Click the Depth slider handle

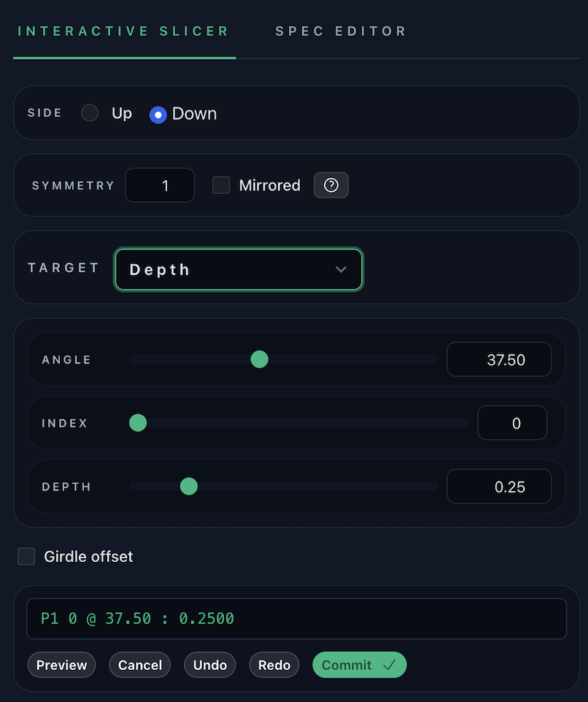coord(188,486)
